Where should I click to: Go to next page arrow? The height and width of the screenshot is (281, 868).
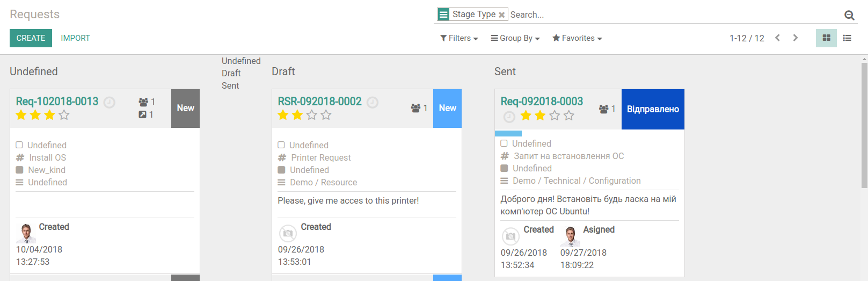click(796, 38)
